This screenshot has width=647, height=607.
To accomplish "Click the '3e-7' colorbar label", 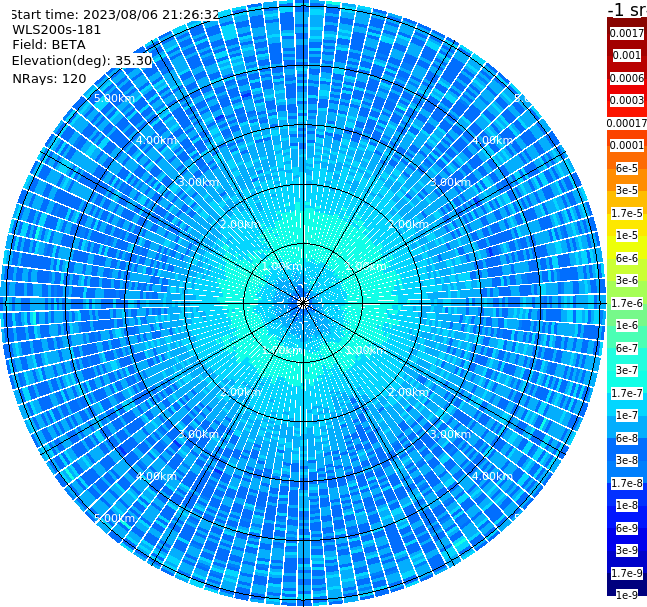I will 627,370.
